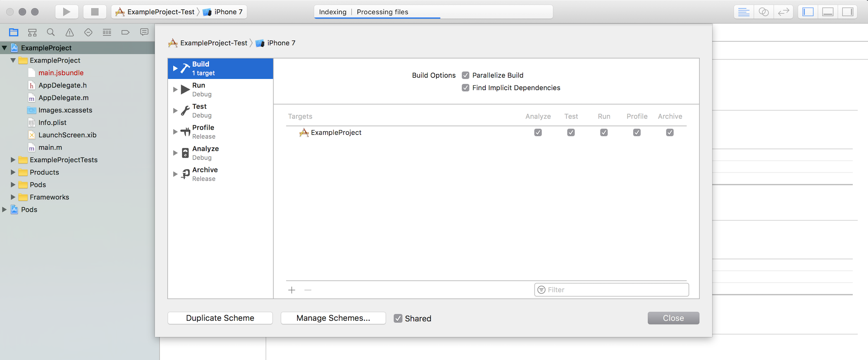Select the Test Debug scheme action
Screen dimensions: 868x360
[x=220, y=110]
